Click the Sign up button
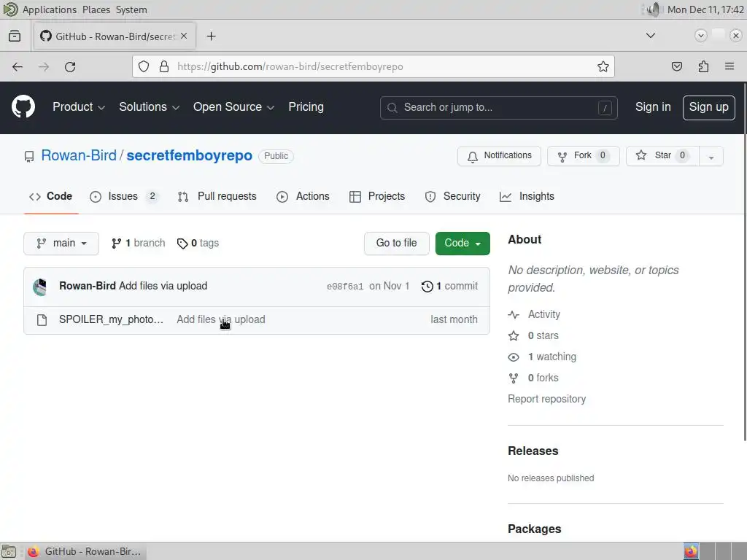 [x=708, y=108]
